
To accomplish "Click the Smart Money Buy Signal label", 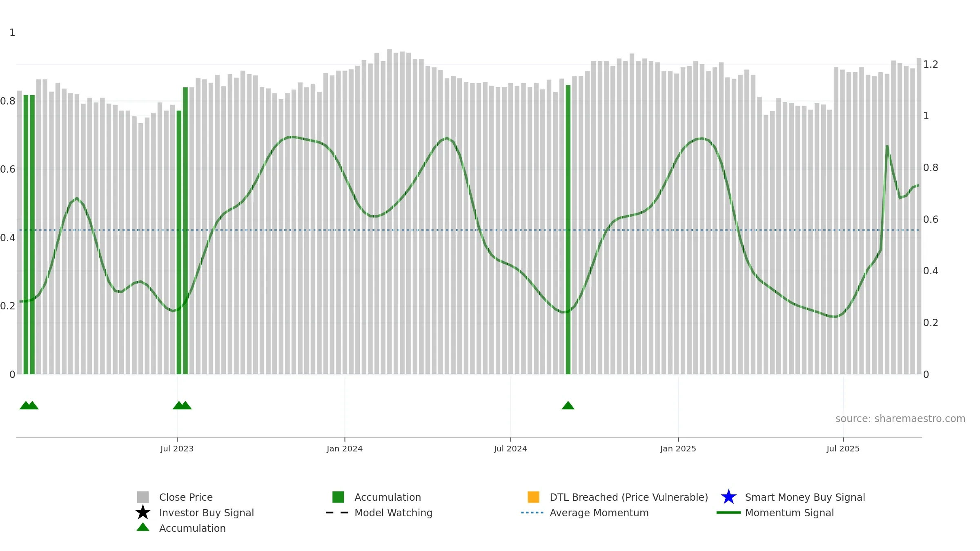I will pos(805,497).
